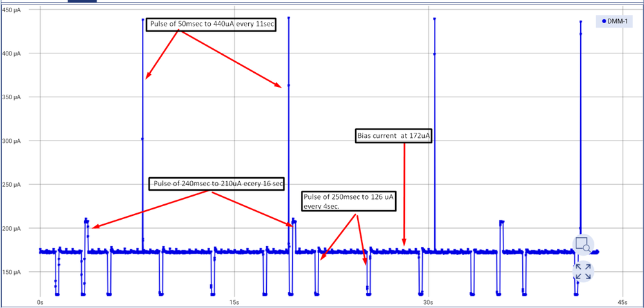This screenshot has height=308, width=644.
Task: Click the fit-to-screen expand arrows icon
Action: 583,271
